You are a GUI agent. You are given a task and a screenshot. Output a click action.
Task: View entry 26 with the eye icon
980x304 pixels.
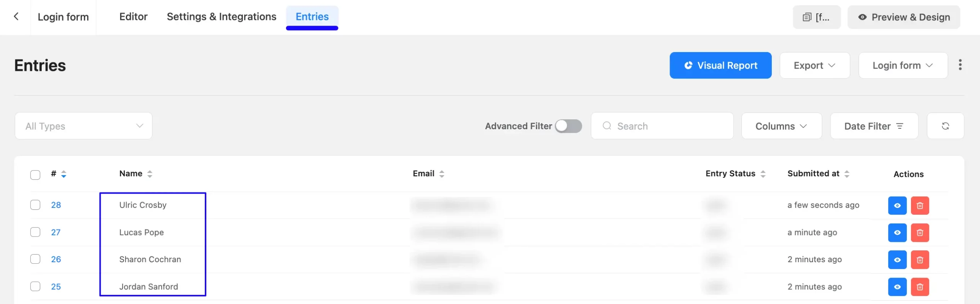tap(897, 260)
